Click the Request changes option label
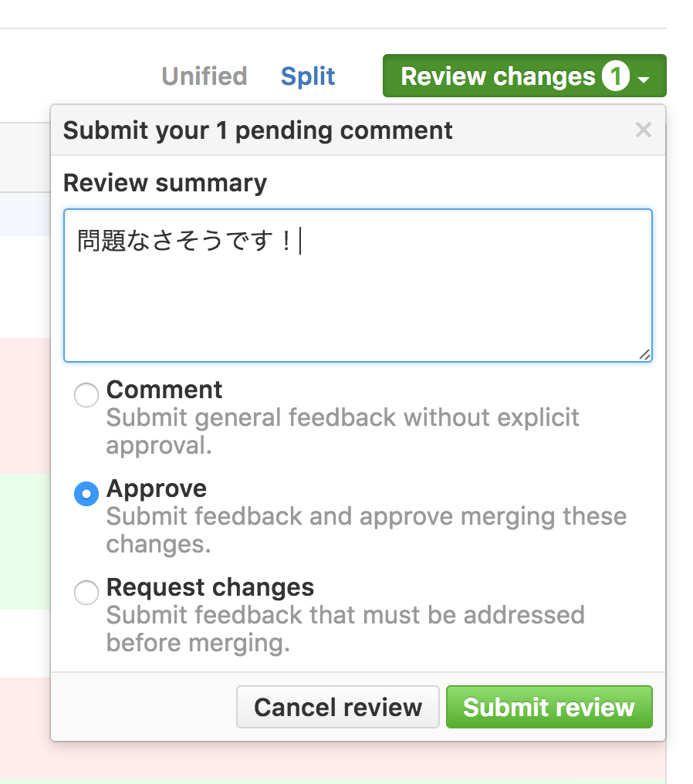Screen dimensions: 693x784 pyautogui.click(x=209, y=587)
